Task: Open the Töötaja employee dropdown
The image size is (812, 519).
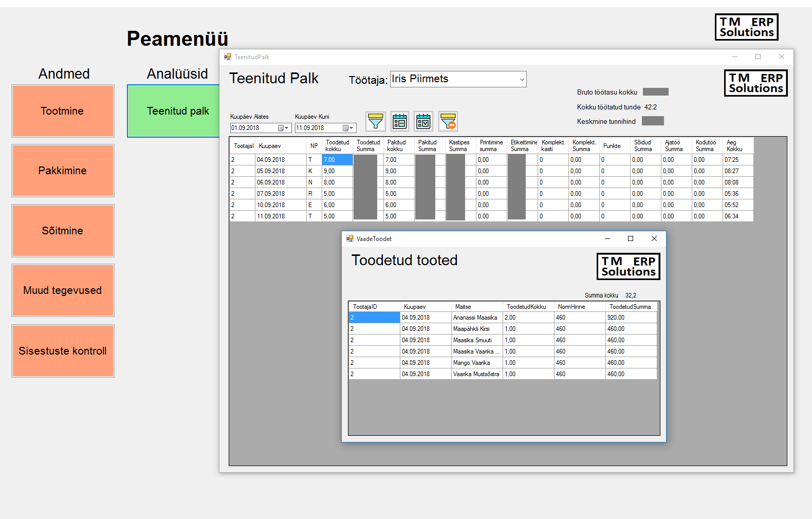Action: [x=522, y=79]
